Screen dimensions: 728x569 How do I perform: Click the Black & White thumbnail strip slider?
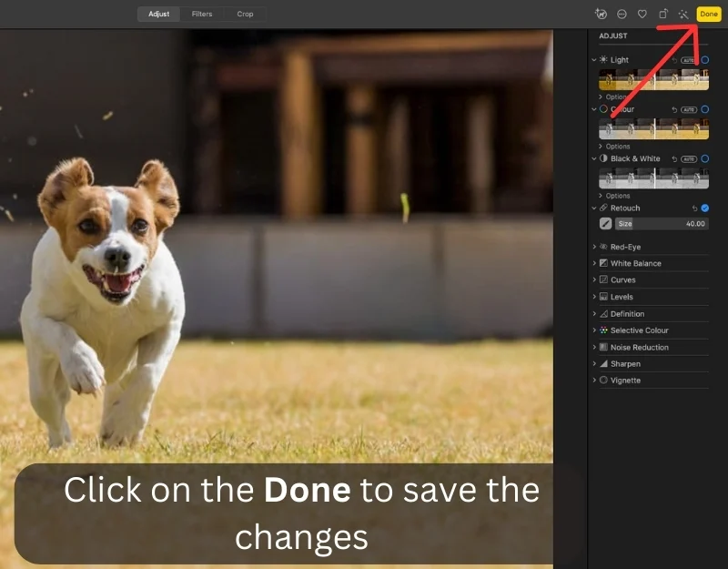point(653,178)
